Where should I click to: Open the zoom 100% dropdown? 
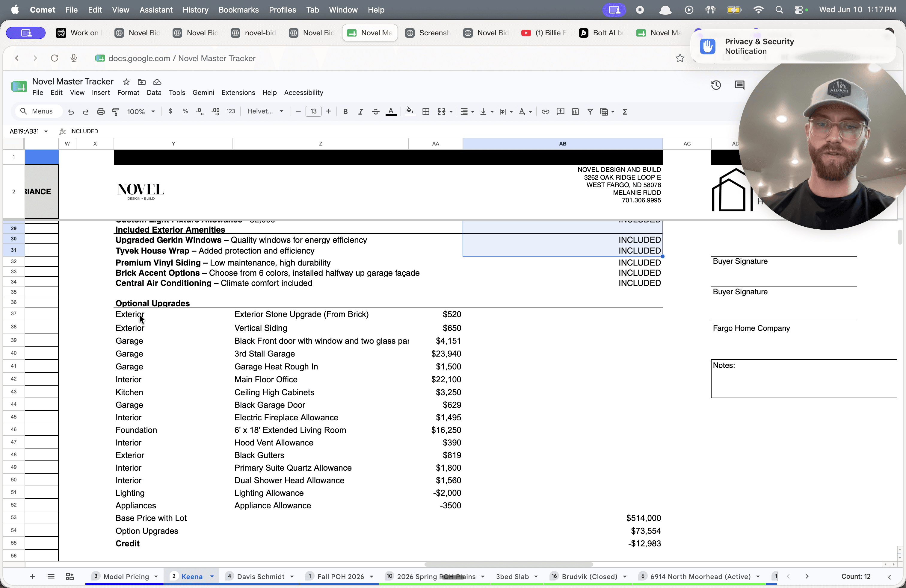141,111
